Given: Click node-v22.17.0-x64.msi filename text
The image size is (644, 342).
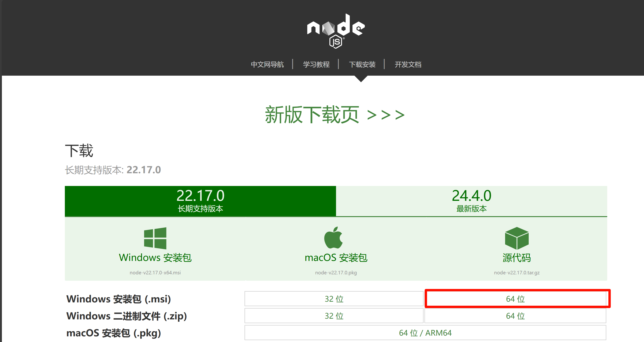Looking at the screenshot, I should (155, 272).
